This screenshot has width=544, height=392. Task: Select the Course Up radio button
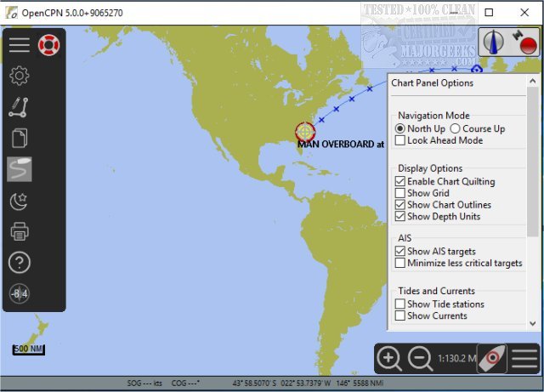coord(456,128)
